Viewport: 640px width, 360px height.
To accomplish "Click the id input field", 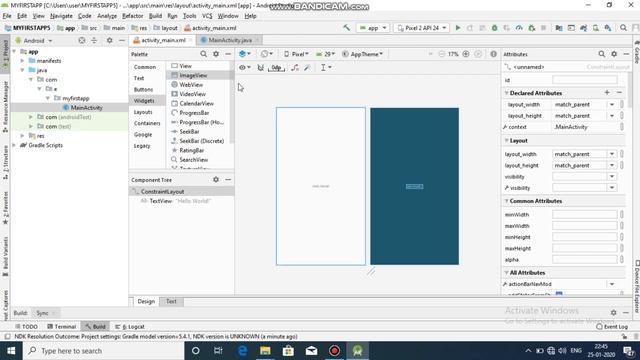I will (x=584, y=80).
